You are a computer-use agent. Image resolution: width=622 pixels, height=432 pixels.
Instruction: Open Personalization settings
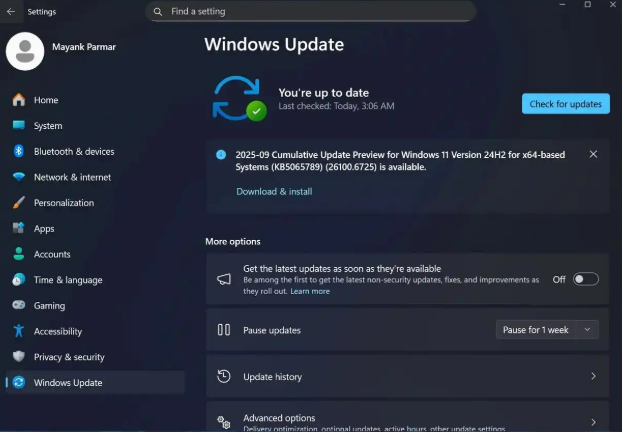[95, 202]
